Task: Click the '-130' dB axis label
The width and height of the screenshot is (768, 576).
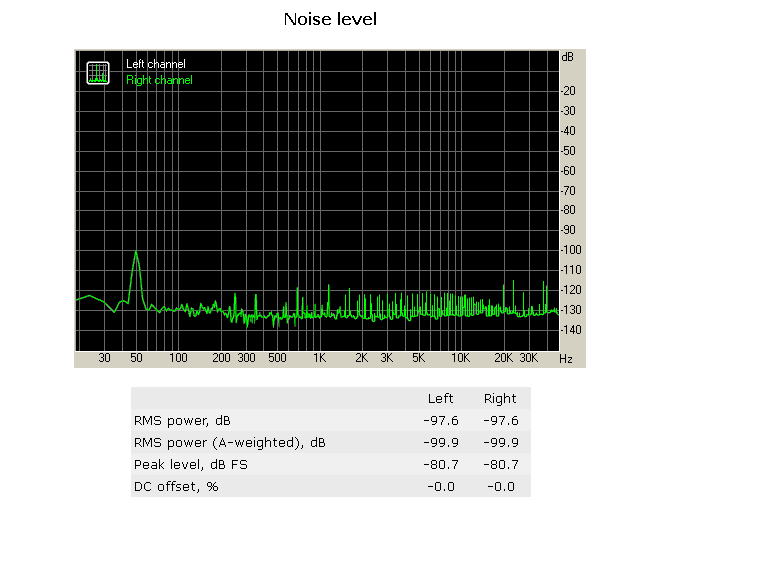Action: pos(571,310)
